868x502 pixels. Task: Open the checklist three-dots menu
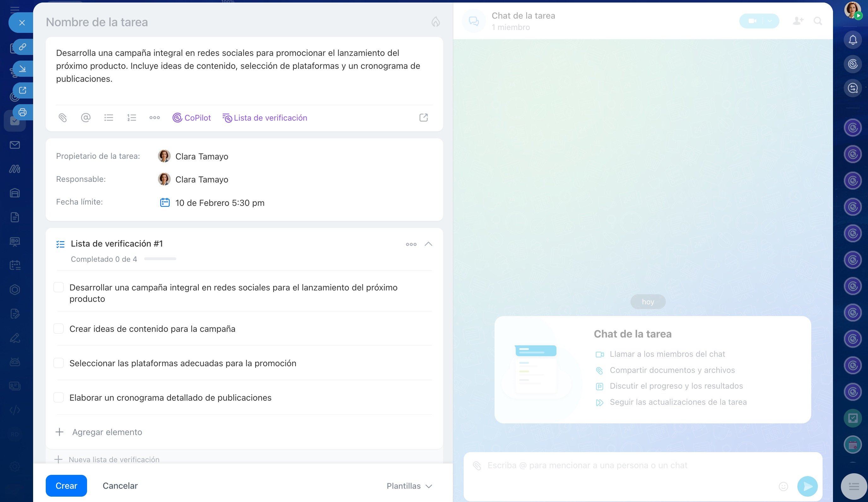click(411, 244)
